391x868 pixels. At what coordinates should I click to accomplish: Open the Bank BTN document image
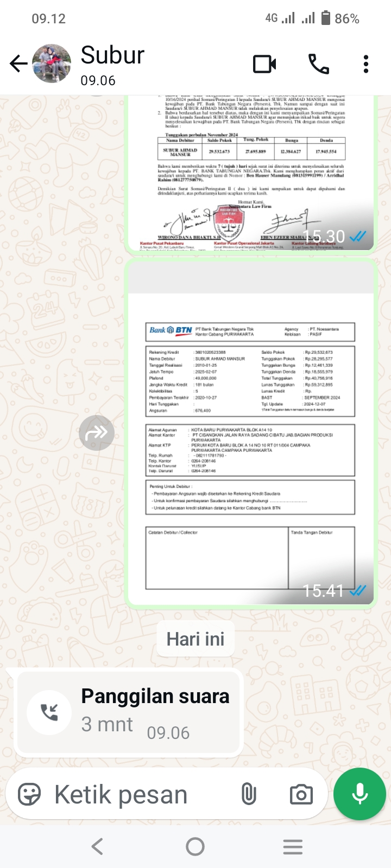pos(251,432)
